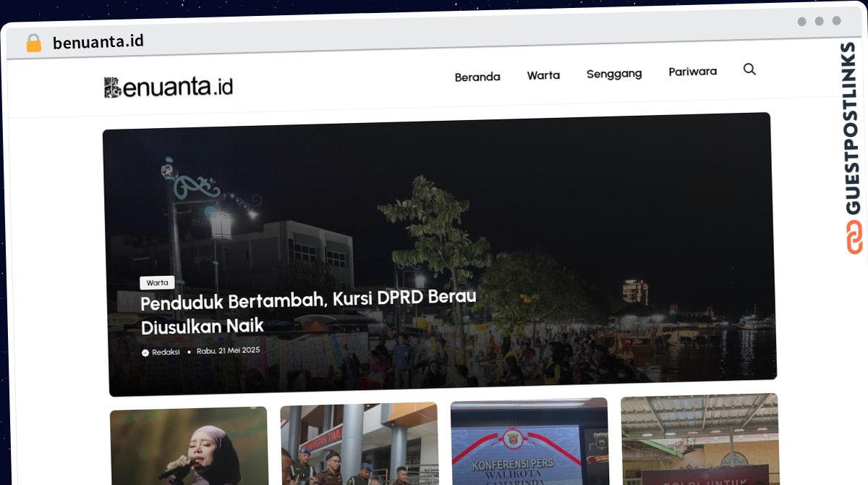Click the Warta category badge on featured article

coord(157,282)
